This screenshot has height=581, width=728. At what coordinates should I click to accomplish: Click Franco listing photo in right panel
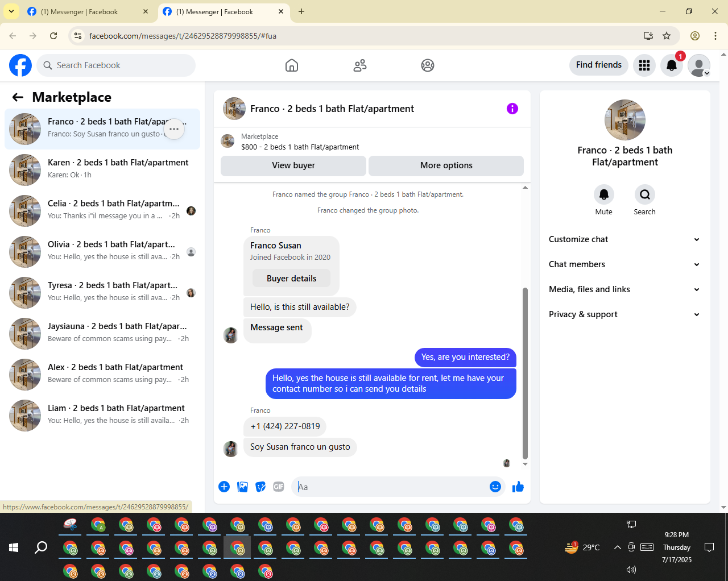[625, 120]
